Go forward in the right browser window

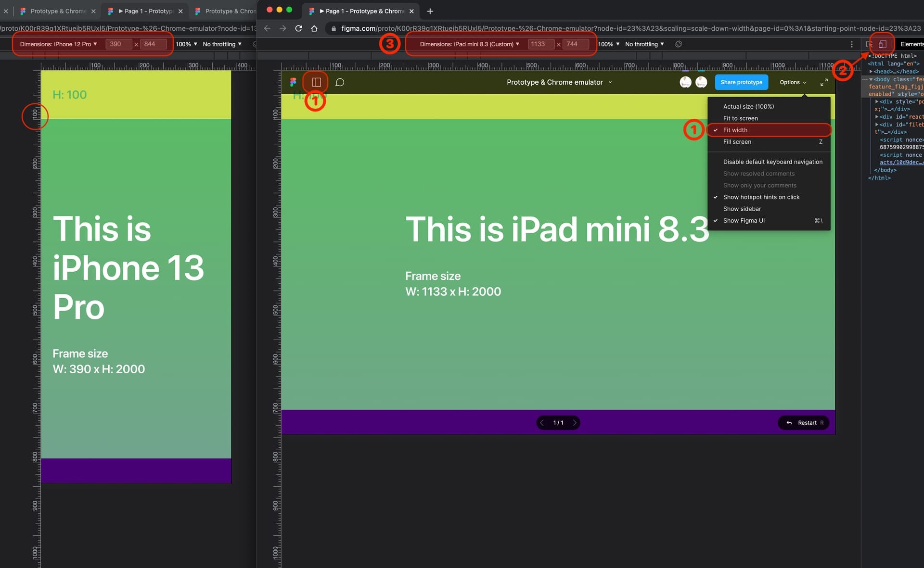(x=282, y=28)
